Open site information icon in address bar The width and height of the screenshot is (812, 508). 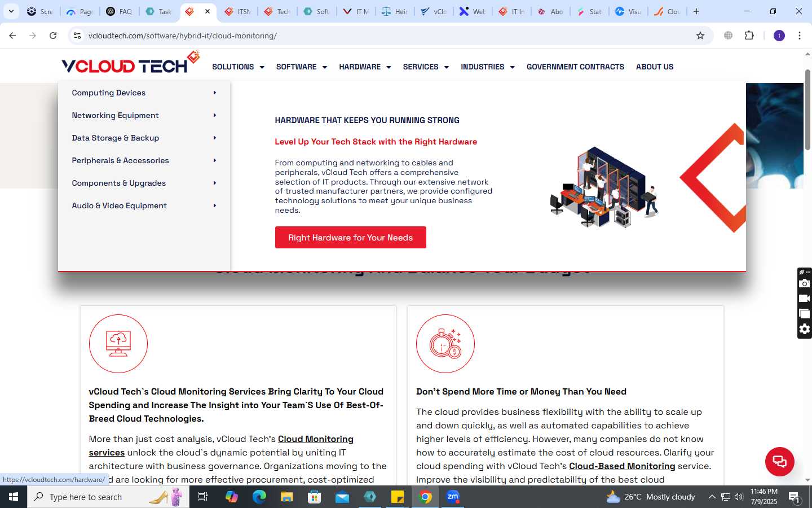click(77, 36)
